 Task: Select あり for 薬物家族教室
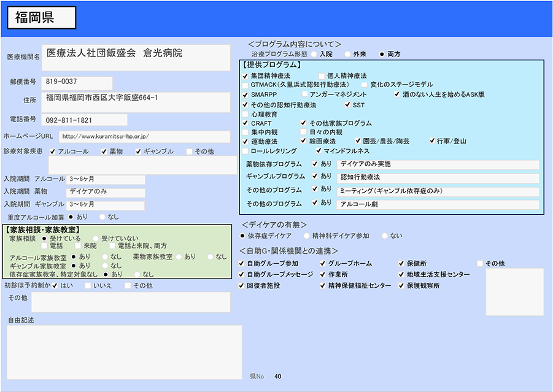coord(179,256)
